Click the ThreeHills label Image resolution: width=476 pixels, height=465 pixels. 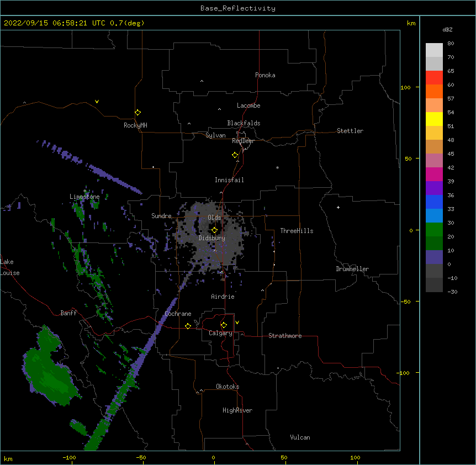(x=297, y=231)
